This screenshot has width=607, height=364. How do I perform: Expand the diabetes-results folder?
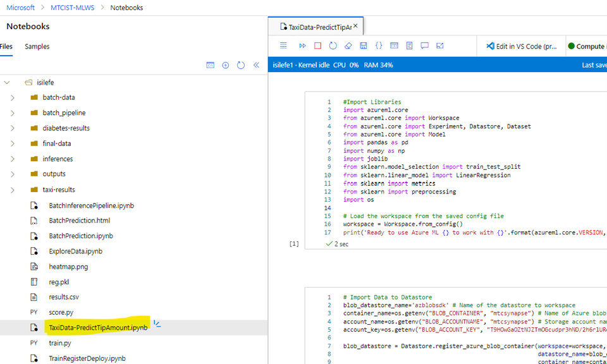[x=13, y=128]
